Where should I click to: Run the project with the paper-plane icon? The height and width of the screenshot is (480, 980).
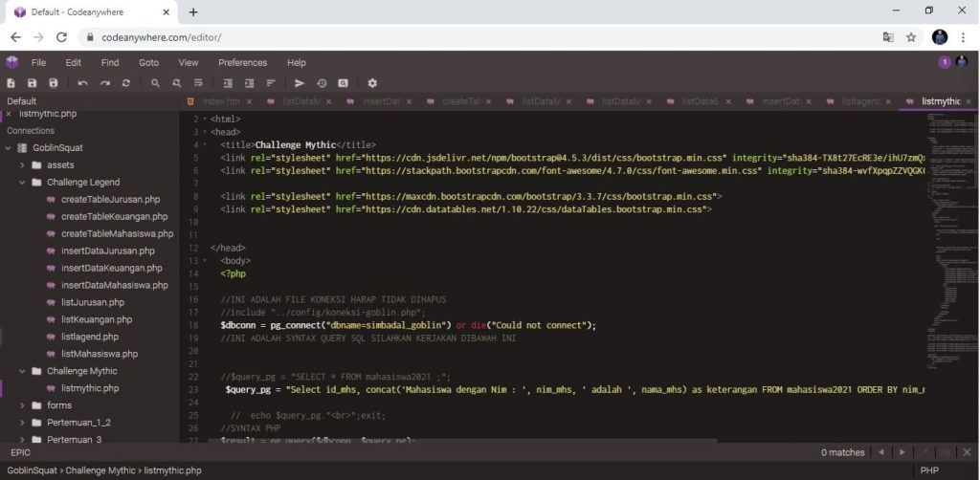300,83
